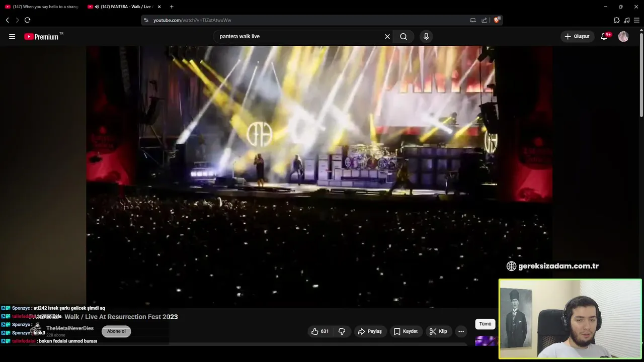Screen dimensions: 644x362
Task: Open the account avatar menu
Action: pos(623,36)
